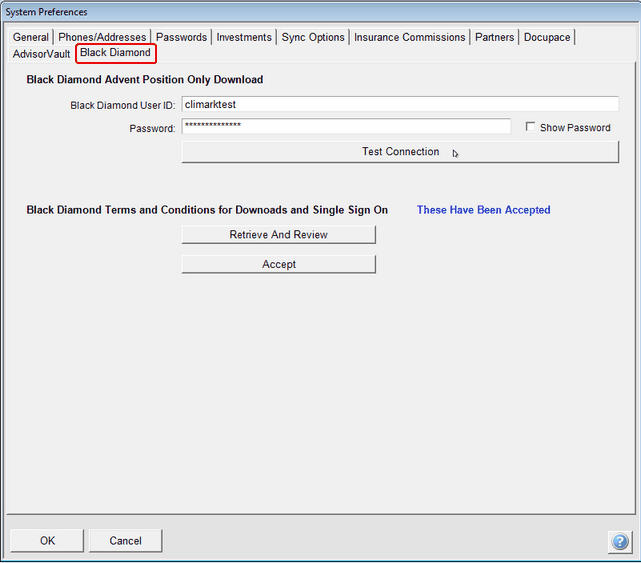Select the AdvisorVault tab
This screenshot has width=641, height=563.
point(42,54)
